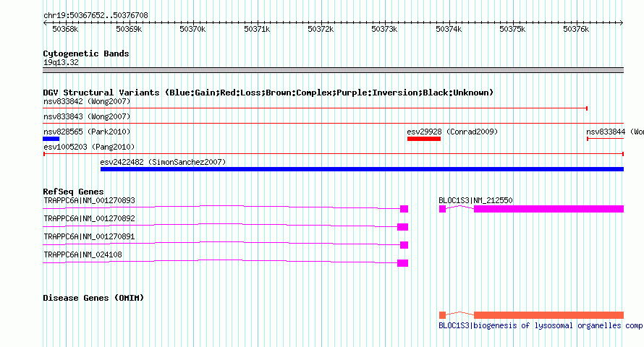
Task: Select the RefSeq Genes track title
Action: click(73, 192)
